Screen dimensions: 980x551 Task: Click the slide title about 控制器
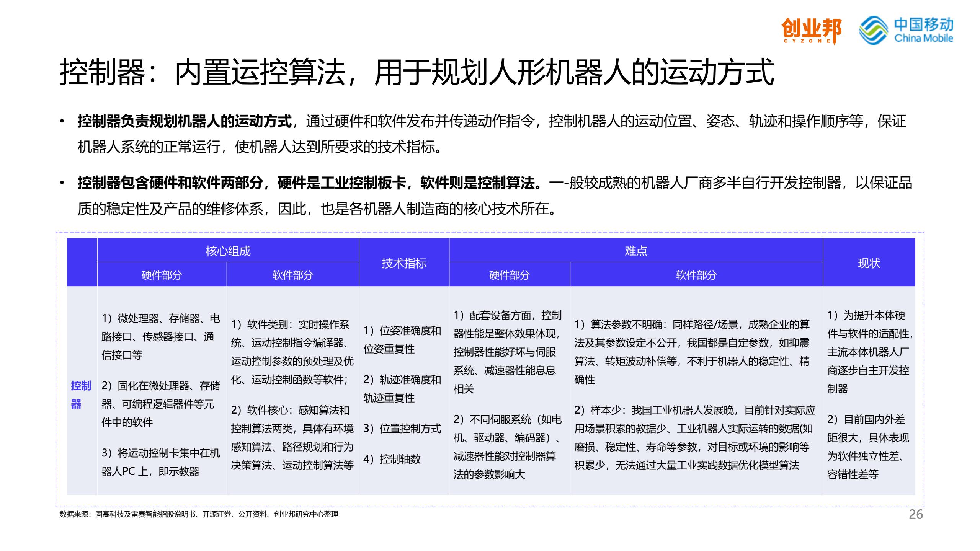coord(416,72)
